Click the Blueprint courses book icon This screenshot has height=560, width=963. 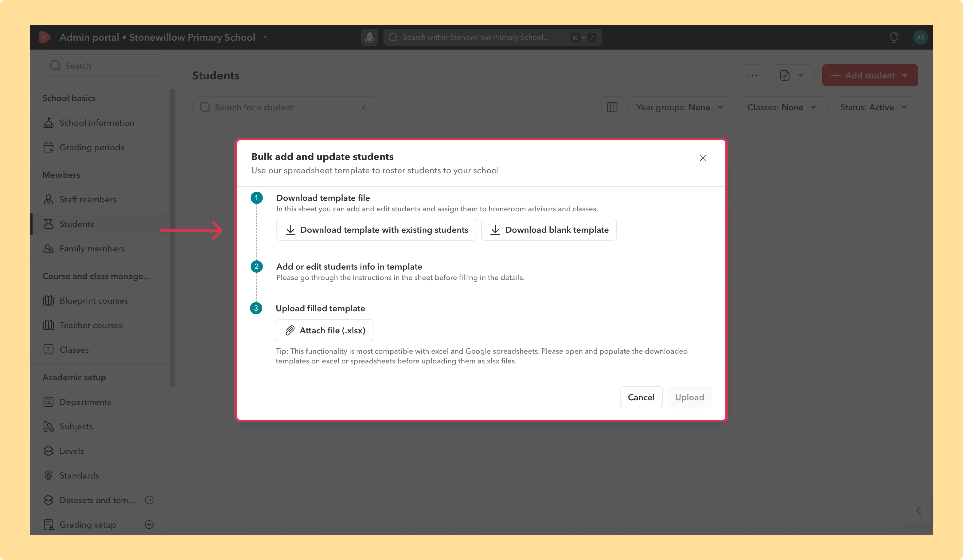click(49, 301)
